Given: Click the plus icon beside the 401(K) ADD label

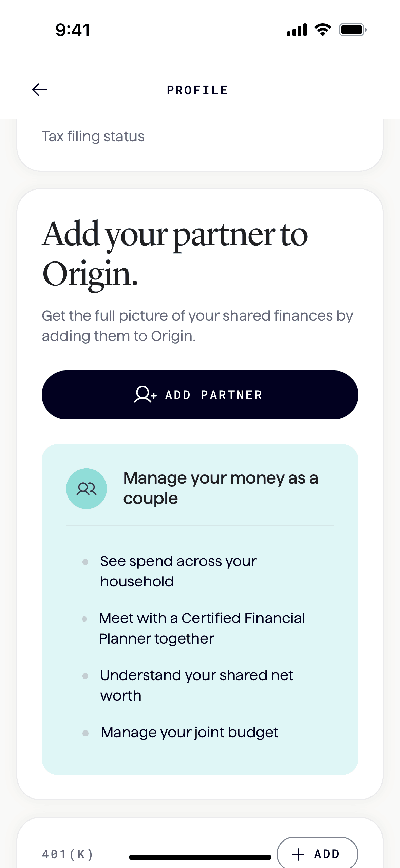Looking at the screenshot, I should [298, 854].
